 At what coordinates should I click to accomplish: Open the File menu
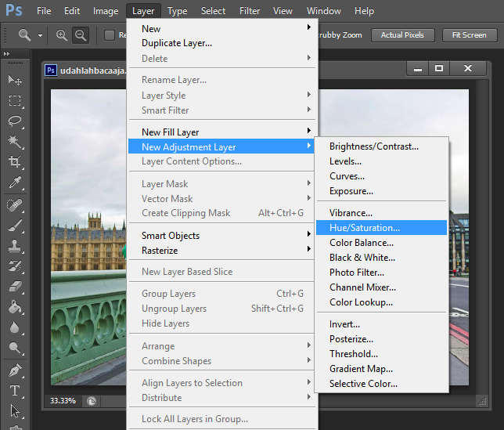[44, 11]
